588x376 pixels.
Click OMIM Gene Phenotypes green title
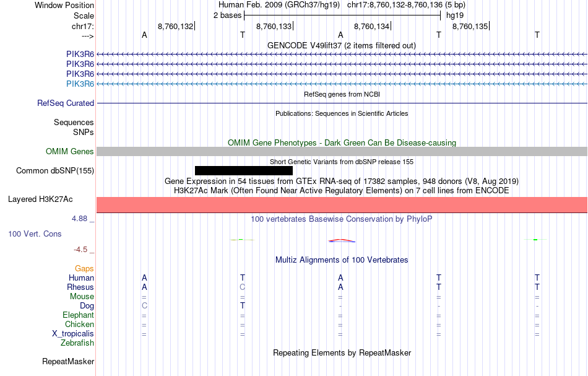coord(342,142)
